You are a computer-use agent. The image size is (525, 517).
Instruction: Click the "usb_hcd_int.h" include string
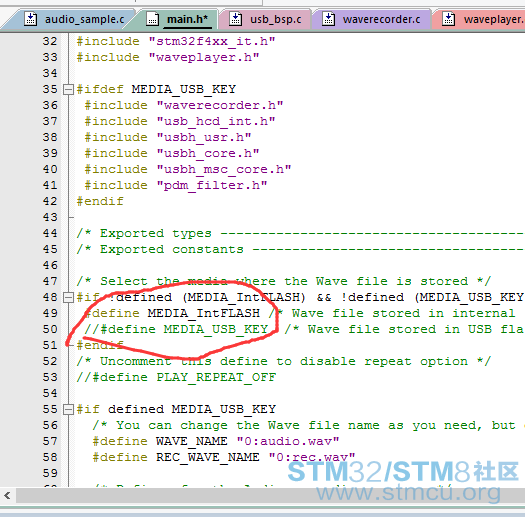pos(216,122)
